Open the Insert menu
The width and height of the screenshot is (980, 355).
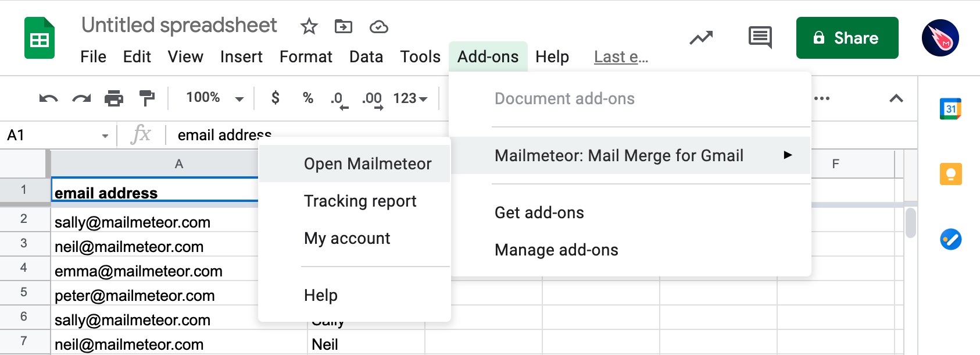point(241,57)
